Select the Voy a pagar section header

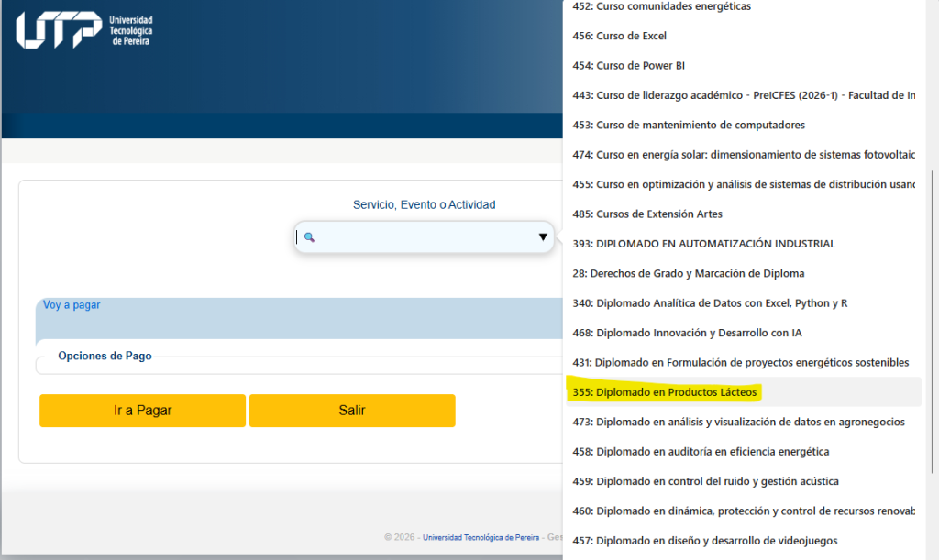[72, 305]
